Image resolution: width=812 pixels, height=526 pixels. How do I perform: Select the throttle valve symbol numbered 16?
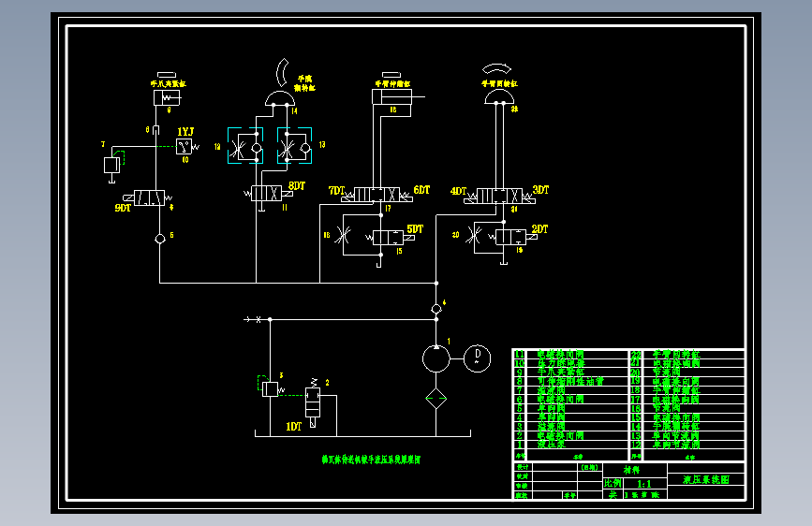point(342,235)
